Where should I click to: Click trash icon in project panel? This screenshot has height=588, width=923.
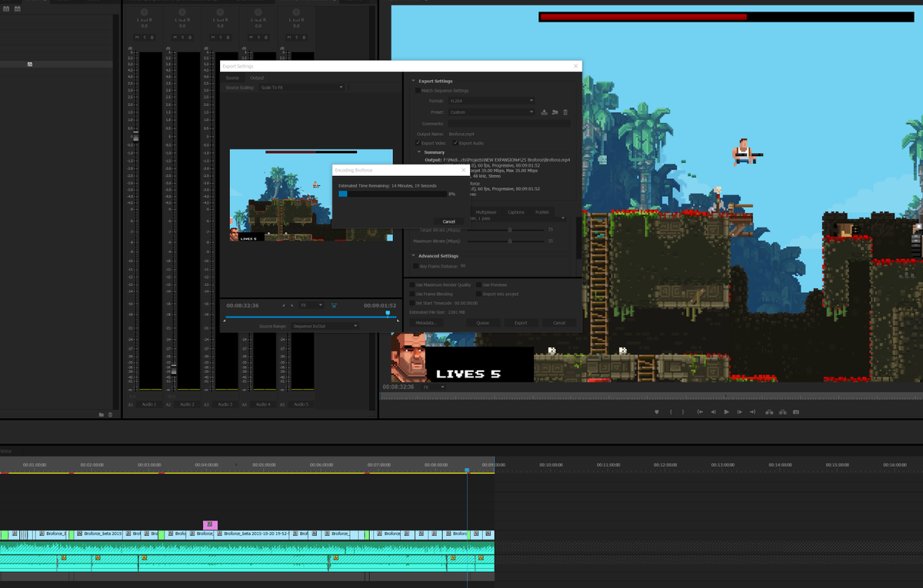pos(110,414)
